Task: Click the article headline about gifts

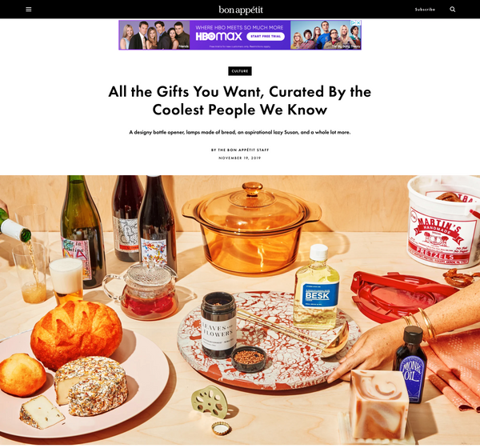Action: tap(240, 101)
